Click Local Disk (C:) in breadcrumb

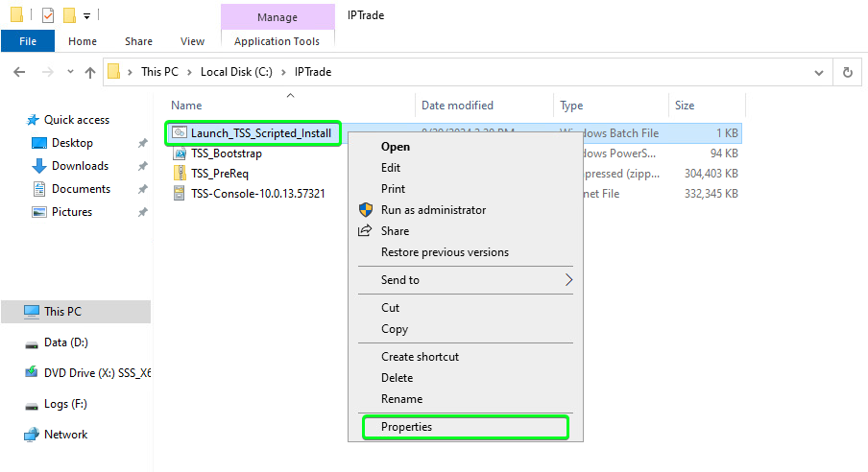236,72
